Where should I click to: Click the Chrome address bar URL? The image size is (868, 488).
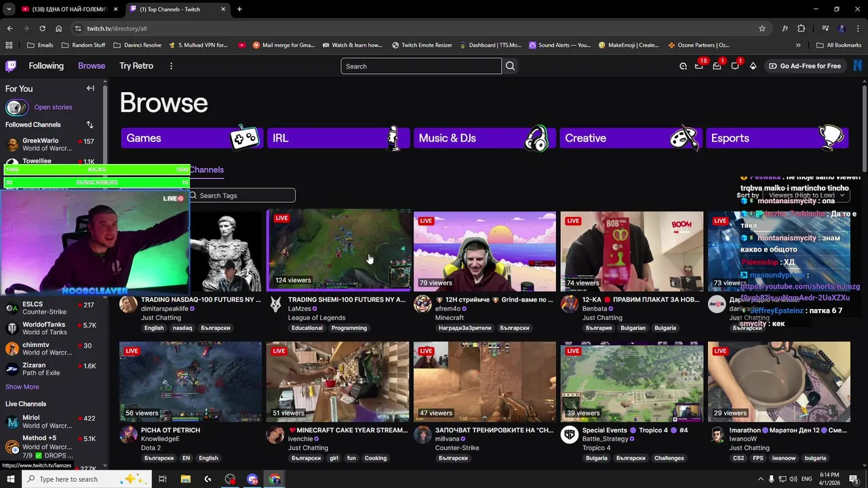(117, 28)
